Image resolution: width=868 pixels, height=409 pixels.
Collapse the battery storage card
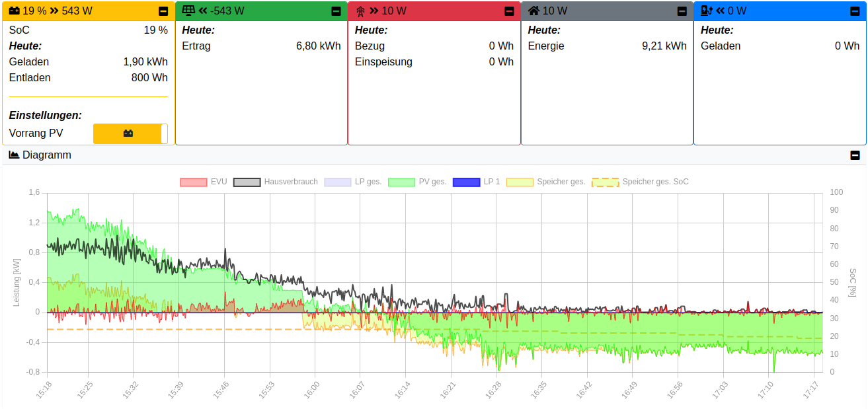pos(163,11)
